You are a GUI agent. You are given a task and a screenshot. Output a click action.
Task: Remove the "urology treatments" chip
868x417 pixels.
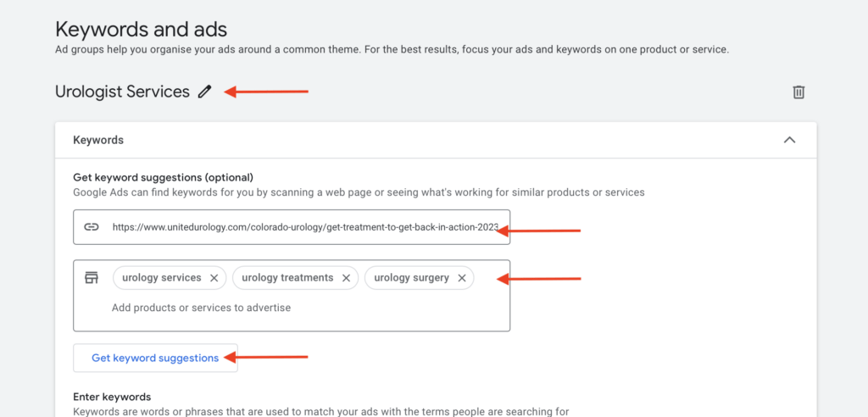[x=346, y=278]
